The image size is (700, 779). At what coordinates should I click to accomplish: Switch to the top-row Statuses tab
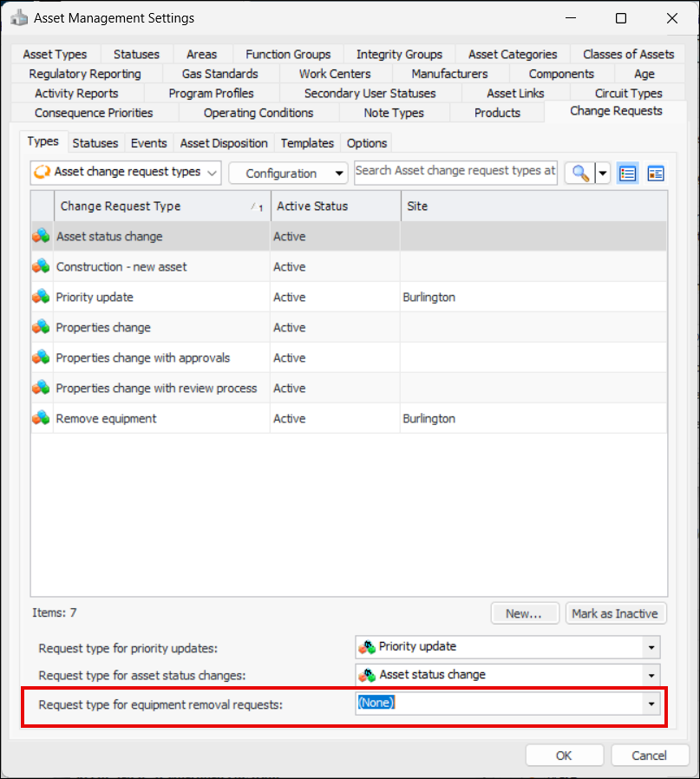click(137, 54)
